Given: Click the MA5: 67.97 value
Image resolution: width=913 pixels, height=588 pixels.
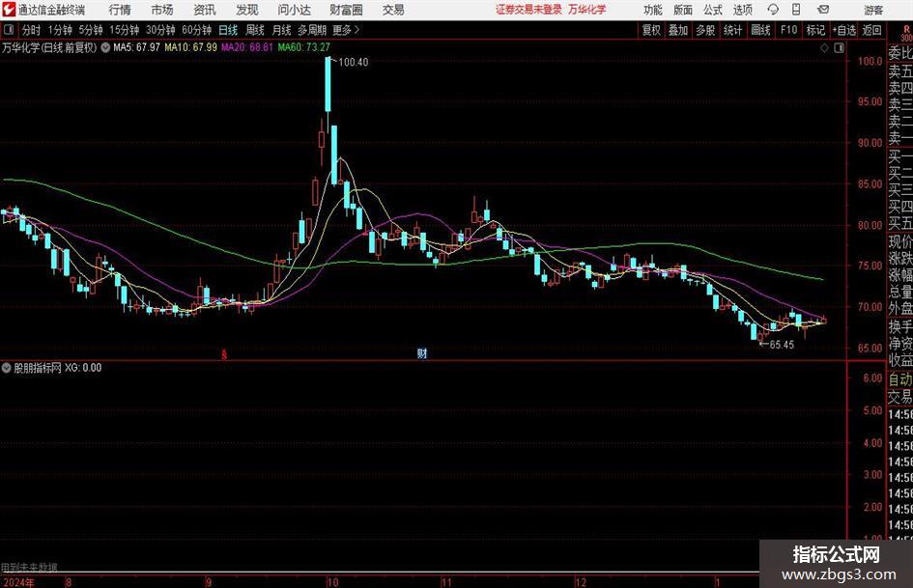Looking at the screenshot, I should [136, 47].
